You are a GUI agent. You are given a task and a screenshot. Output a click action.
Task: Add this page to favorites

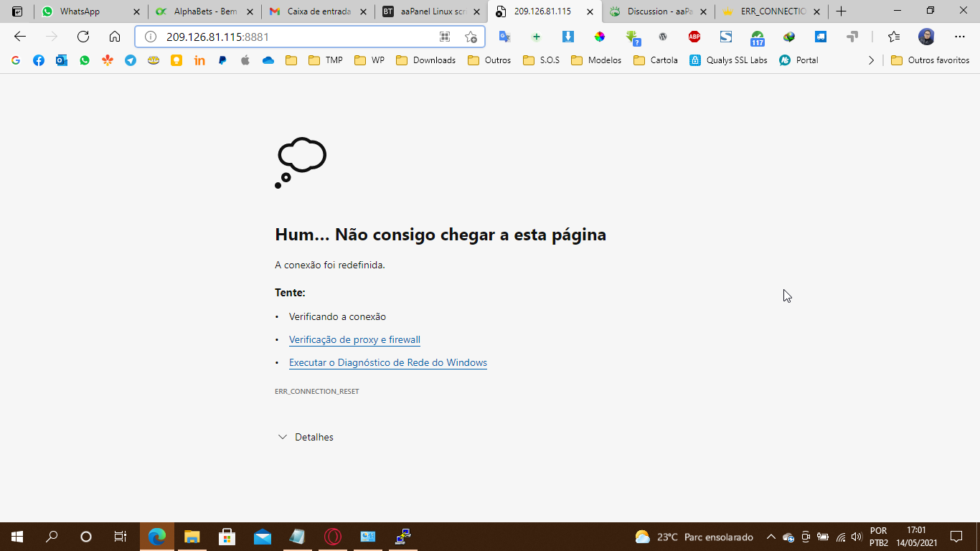tap(471, 37)
